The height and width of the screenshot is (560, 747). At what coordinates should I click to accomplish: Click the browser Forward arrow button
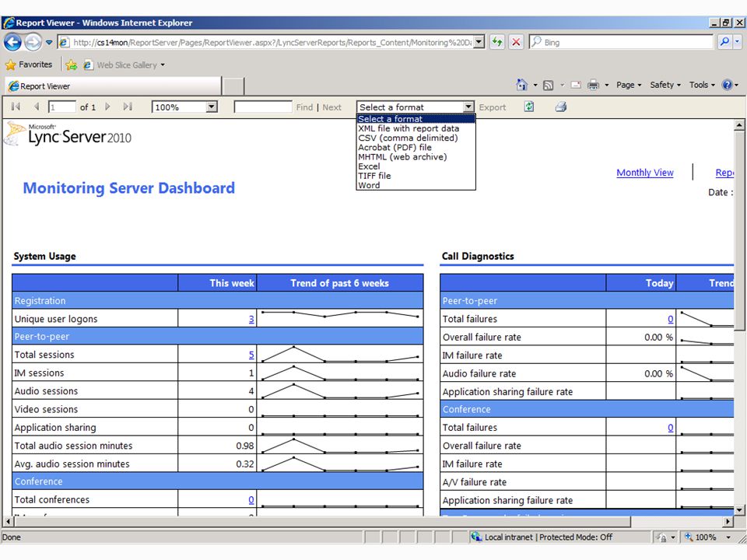[33, 42]
